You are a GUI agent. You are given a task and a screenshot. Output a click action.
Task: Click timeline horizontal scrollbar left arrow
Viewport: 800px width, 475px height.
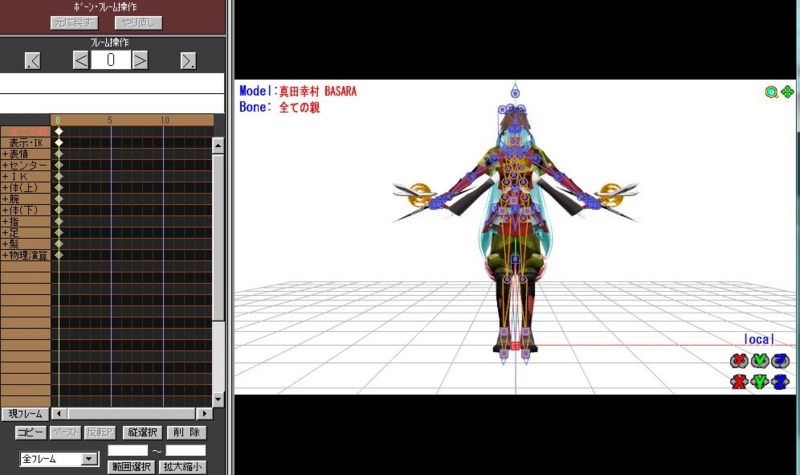[59, 413]
